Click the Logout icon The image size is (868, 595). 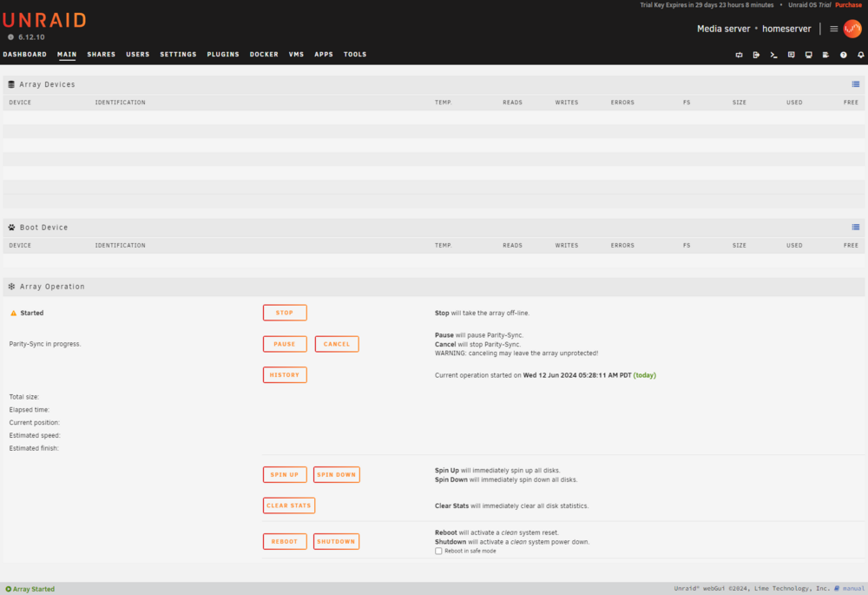[x=756, y=55]
